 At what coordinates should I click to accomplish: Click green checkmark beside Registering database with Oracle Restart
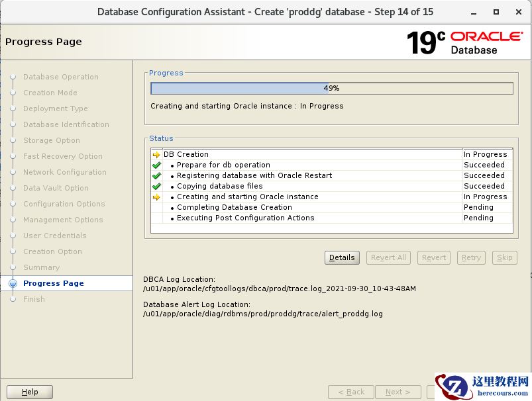[x=156, y=176]
